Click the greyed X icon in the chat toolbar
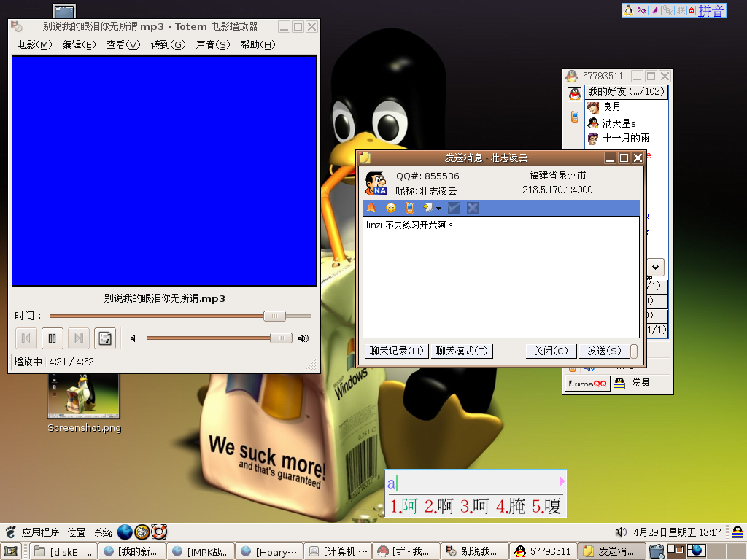The width and height of the screenshot is (747, 560). [473, 208]
